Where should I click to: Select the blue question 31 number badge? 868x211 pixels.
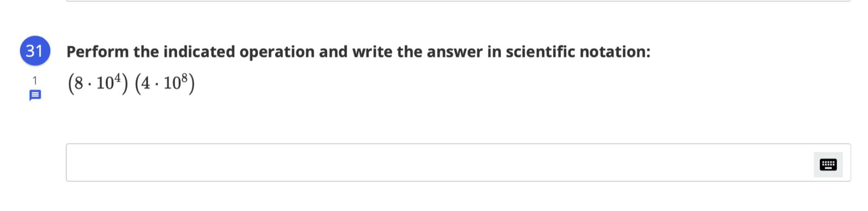(35, 51)
